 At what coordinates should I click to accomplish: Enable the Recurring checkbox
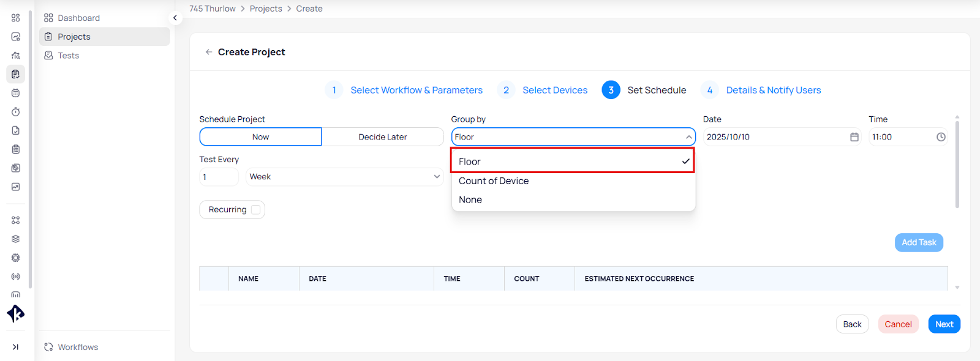point(256,210)
